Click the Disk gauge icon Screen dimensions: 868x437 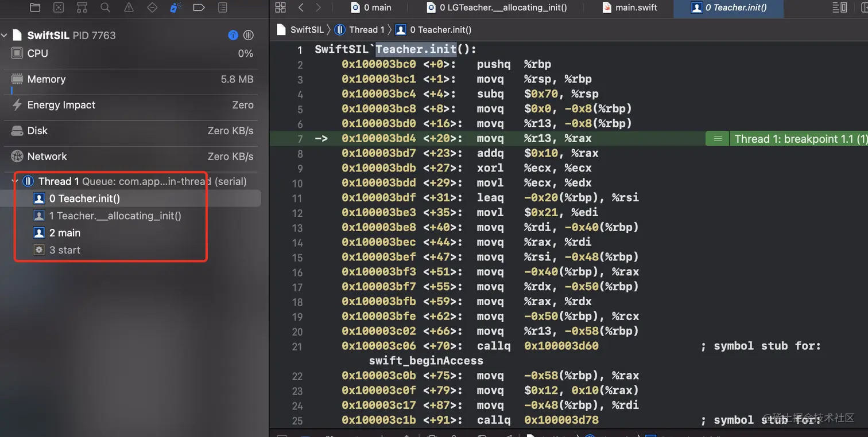click(17, 131)
